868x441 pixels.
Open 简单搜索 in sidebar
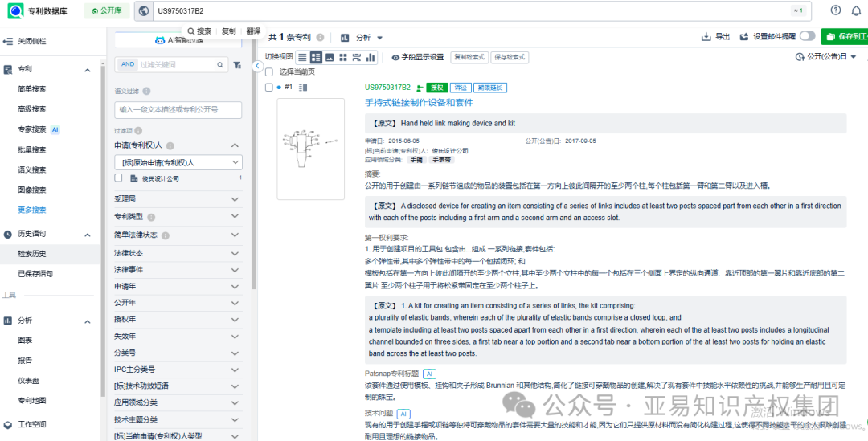32,90
